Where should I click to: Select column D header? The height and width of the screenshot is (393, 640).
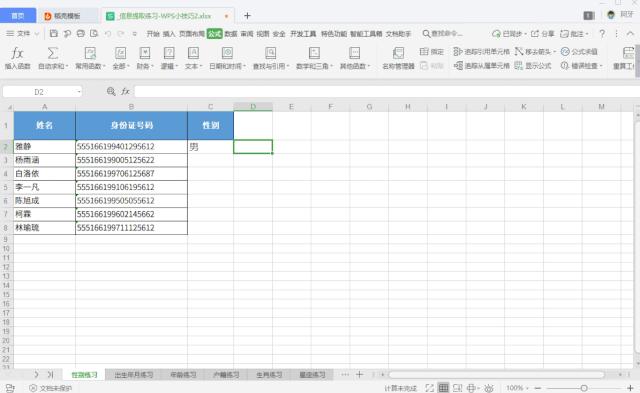tap(253, 107)
